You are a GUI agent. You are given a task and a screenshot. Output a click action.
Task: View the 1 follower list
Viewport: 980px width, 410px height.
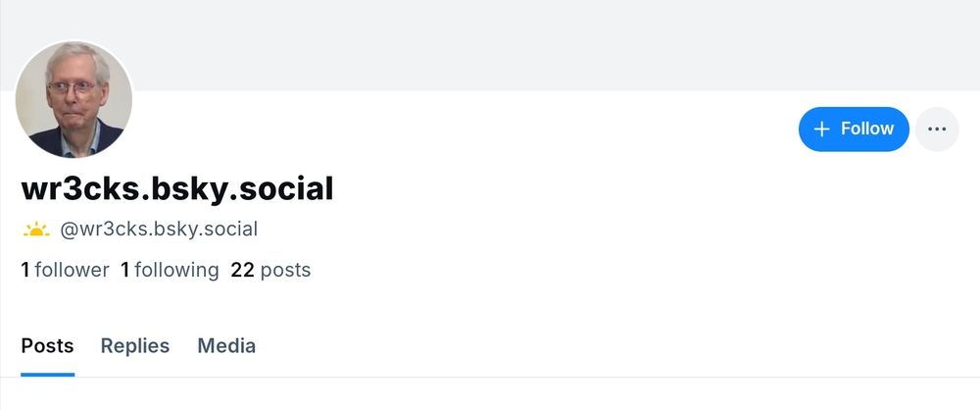pos(65,270)
